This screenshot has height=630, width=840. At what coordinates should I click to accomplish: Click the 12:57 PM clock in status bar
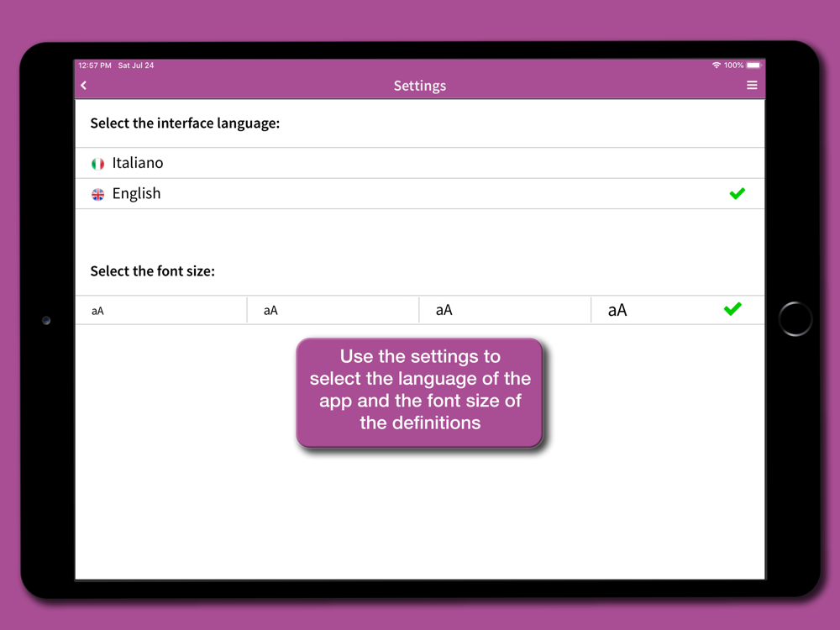pos(95,66)
